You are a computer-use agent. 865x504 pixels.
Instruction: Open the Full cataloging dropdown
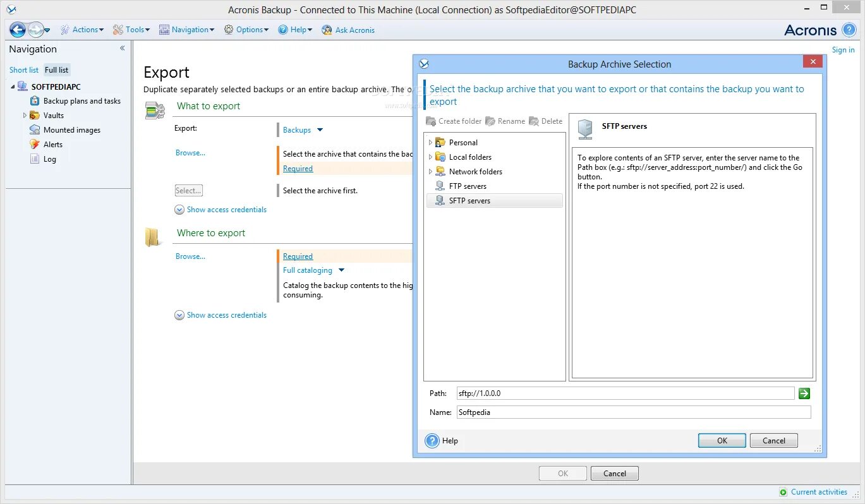pyautogui.click(x=314, y=270)
